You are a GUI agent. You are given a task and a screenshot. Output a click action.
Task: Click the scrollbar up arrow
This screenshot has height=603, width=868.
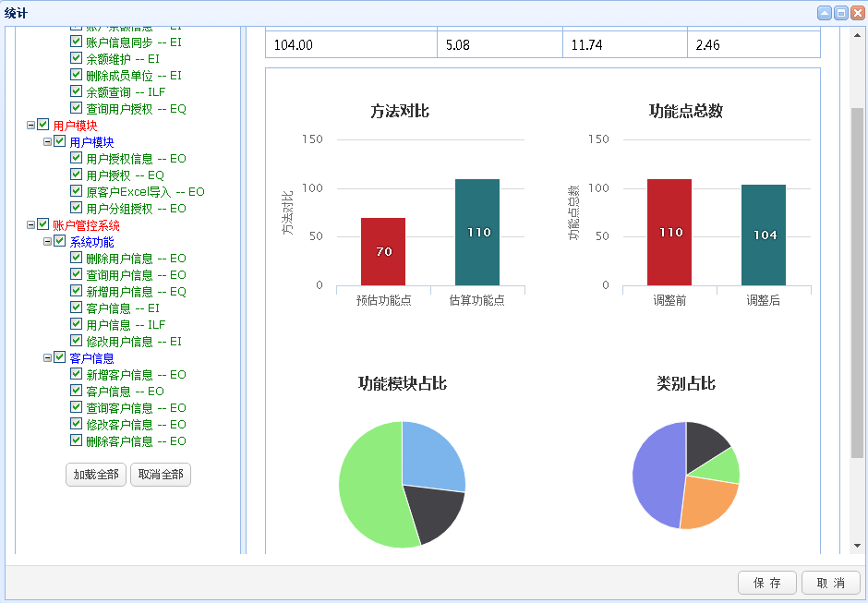(858, 35)
